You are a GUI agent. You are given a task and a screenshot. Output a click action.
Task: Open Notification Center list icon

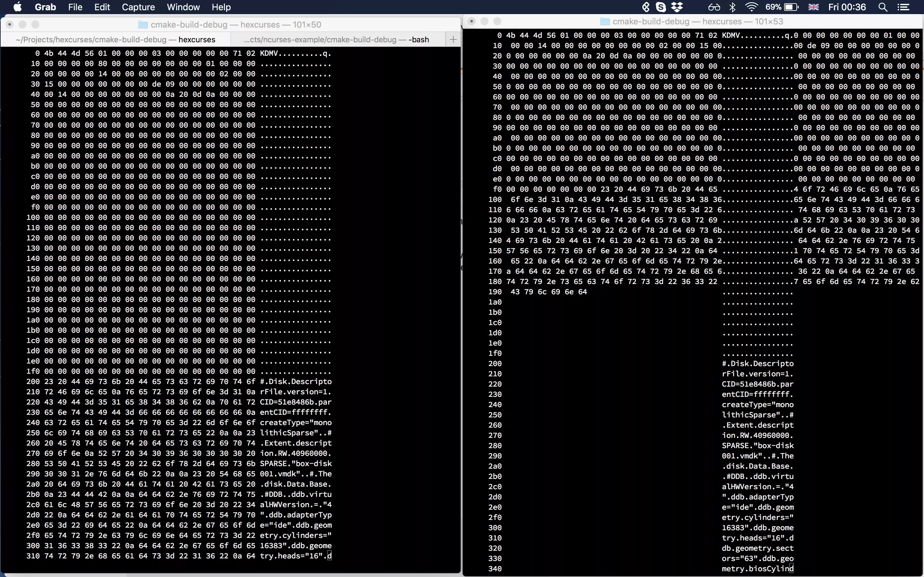point(903,7)
